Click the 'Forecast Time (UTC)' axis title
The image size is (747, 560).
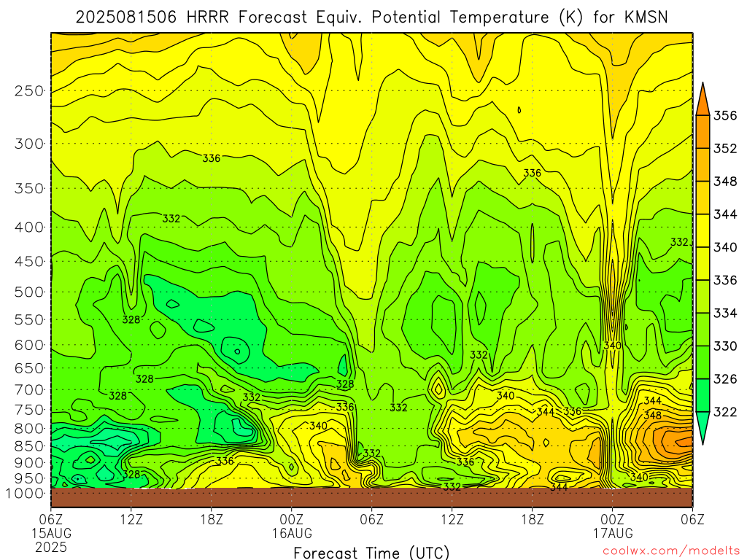tap(371, 553)
